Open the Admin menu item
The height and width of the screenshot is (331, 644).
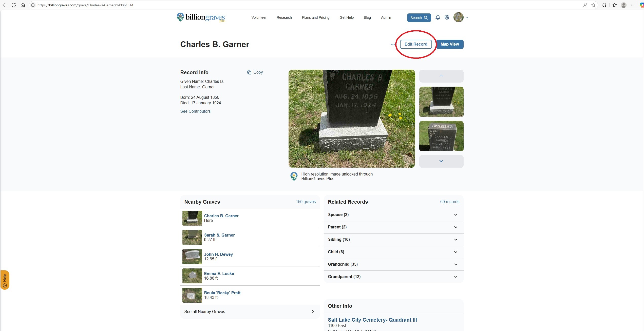tap(386, 17)
